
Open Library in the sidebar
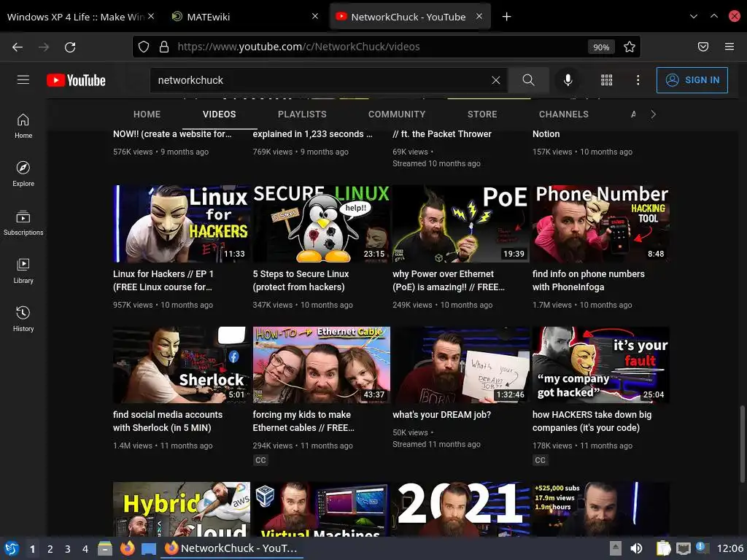tap(23, 271)
